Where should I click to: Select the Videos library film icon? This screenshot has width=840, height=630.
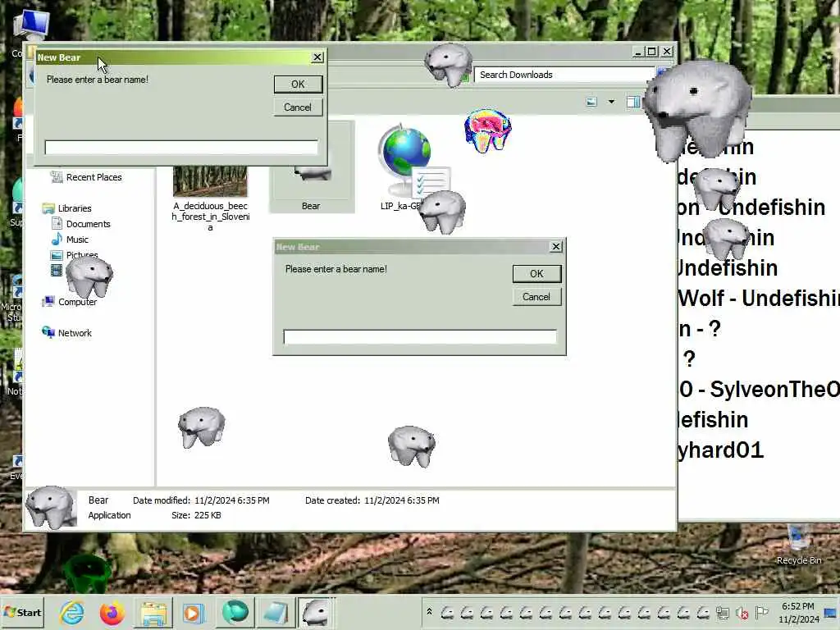pyautogui.click(x=57, y=270)
